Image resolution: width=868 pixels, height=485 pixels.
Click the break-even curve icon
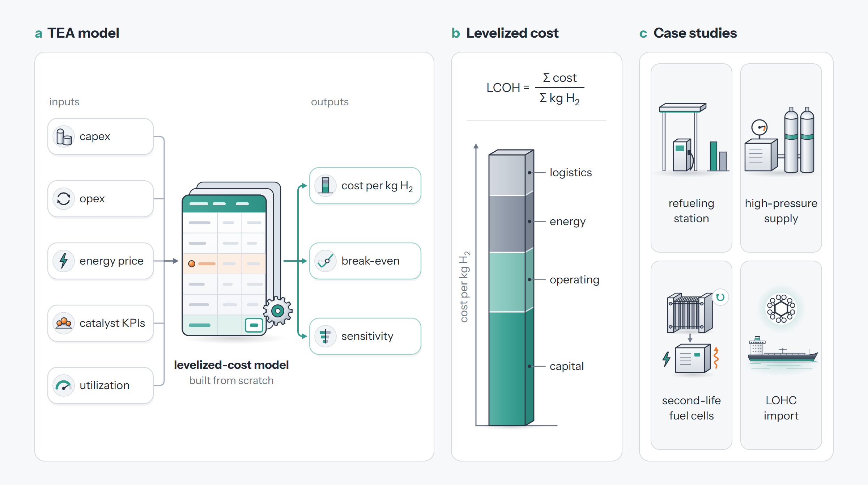325,261
